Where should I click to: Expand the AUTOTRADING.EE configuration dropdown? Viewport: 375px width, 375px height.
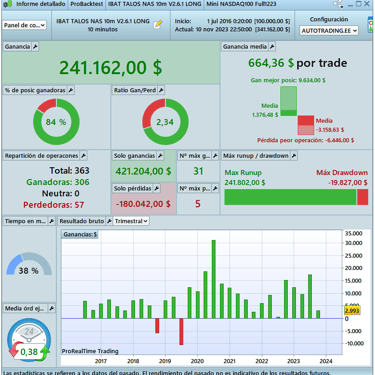pyautogui.click(x=329, y=31)
